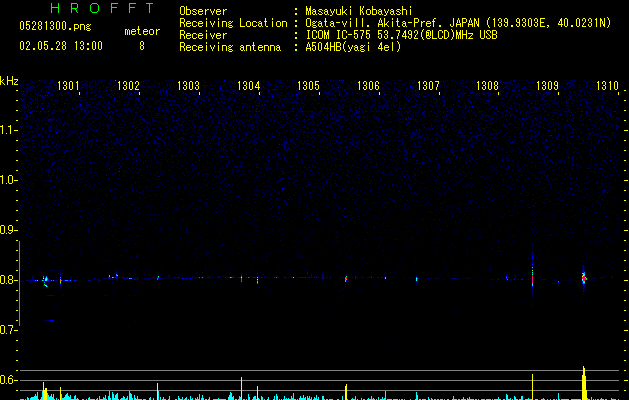Click the date stamp 02.05.28 13:00

click(61, 46)
